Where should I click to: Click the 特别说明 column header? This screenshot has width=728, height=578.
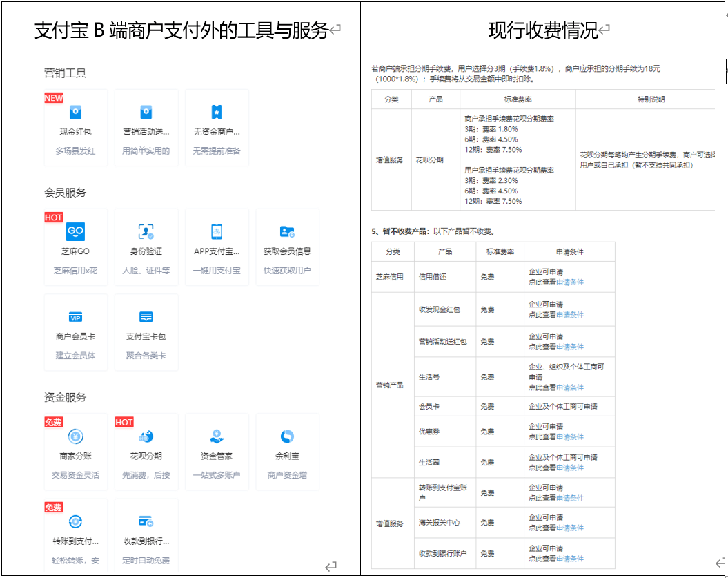pyautogui.click(x=651, y=99)
